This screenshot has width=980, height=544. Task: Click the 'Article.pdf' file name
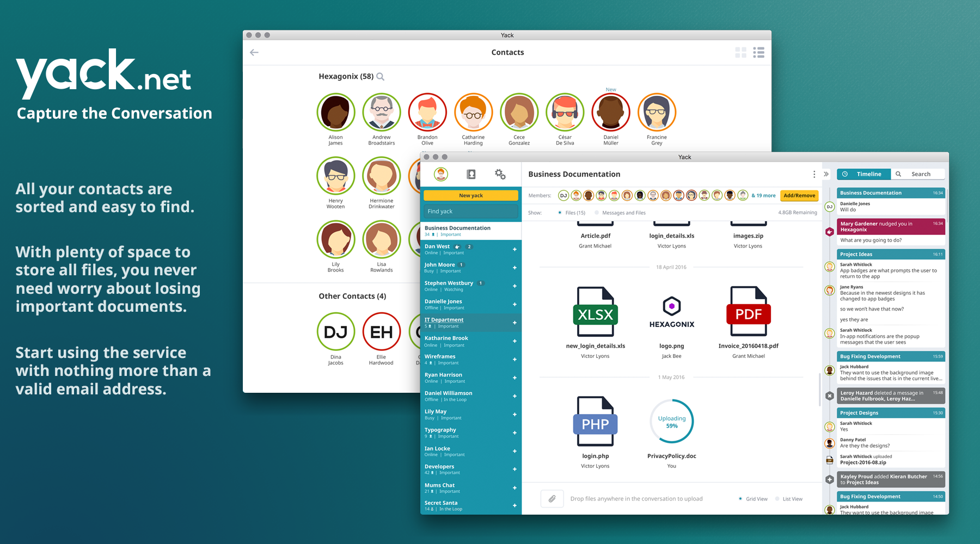[x=595, y=236]
